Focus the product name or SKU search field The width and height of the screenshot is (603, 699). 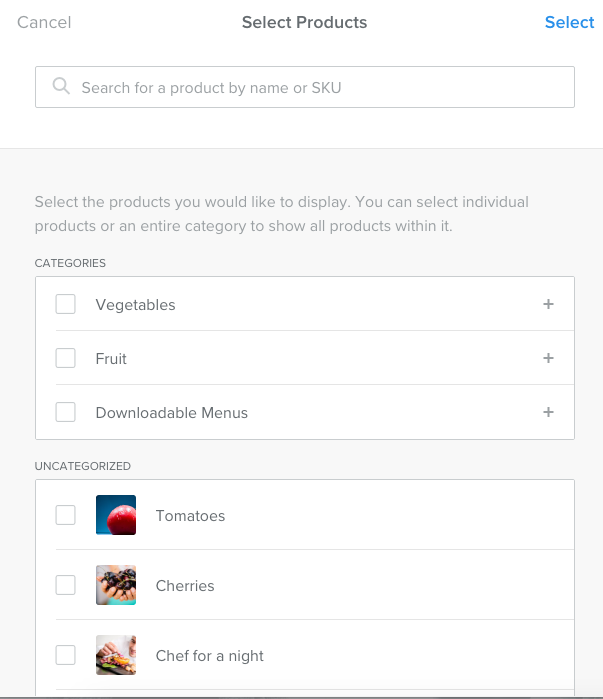[x=320, y=88]
